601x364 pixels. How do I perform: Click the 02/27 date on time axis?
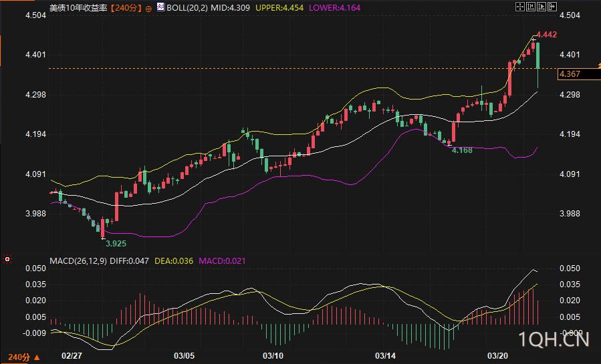pos(72,355)
